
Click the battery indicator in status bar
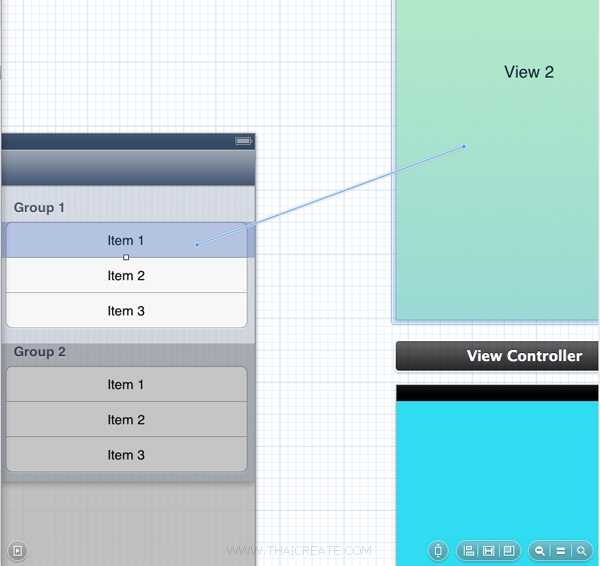pyautogui.click(x=243, y=141)
